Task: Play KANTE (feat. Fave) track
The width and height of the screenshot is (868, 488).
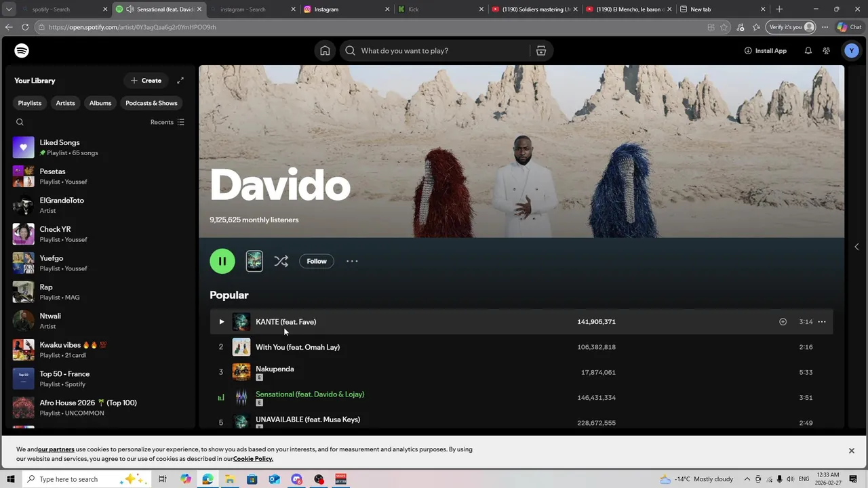Action: [x=221, y=322]
